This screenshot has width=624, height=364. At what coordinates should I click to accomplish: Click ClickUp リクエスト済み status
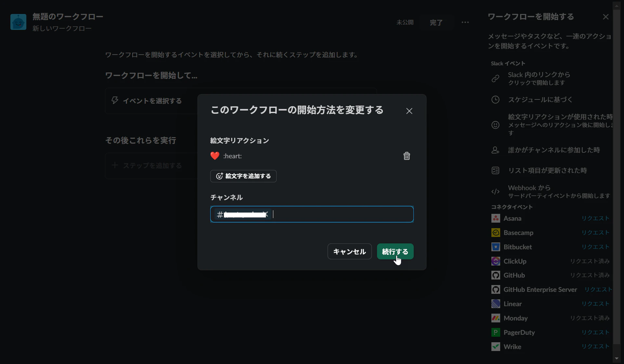point(590,261)
